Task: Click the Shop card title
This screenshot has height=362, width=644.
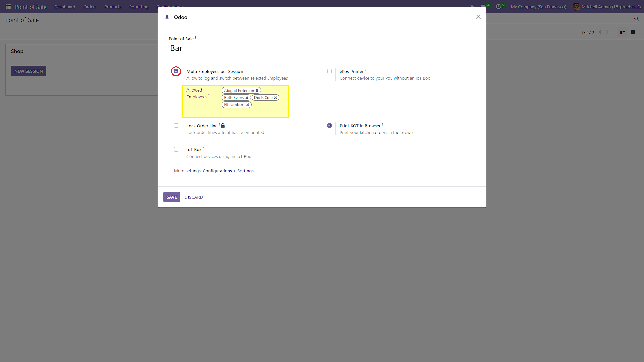Action: click(17, 51)
